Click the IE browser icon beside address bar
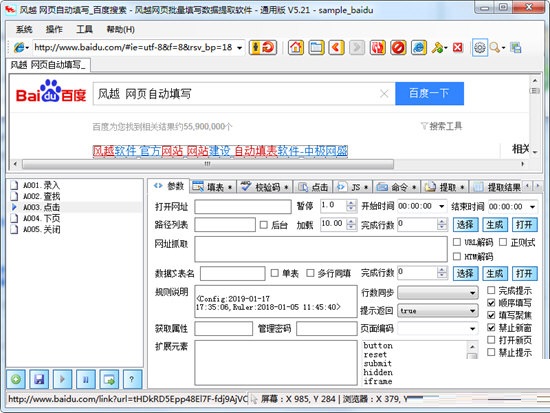This screenshot has width=550, height=413. coord(19,47)
